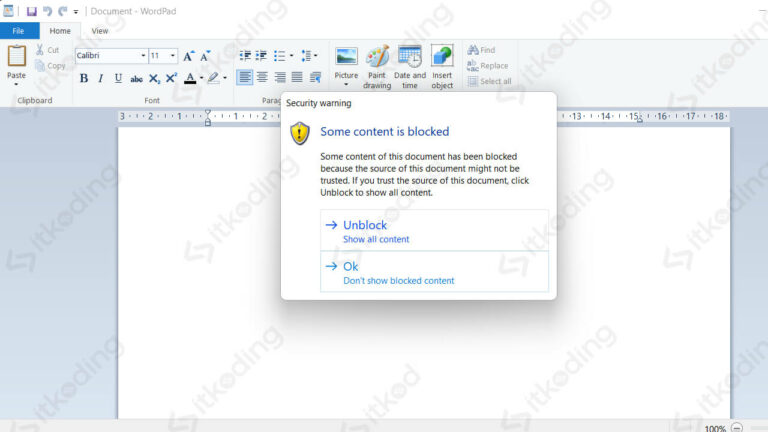Toggle Strikethrough formatting
The image size is (768, 432).
click(x=136, y=78)
